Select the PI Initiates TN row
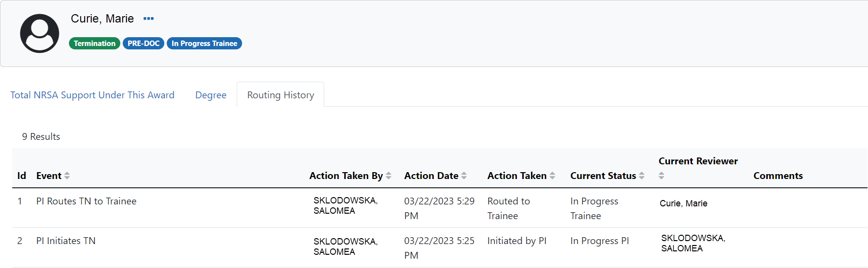868x268 pixels. click(x=440, y=247)
